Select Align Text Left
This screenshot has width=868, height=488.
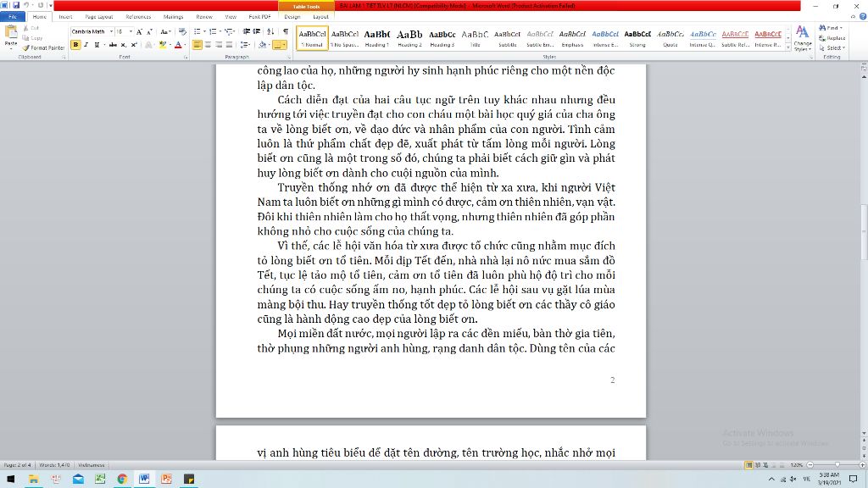tap(198, 45)
